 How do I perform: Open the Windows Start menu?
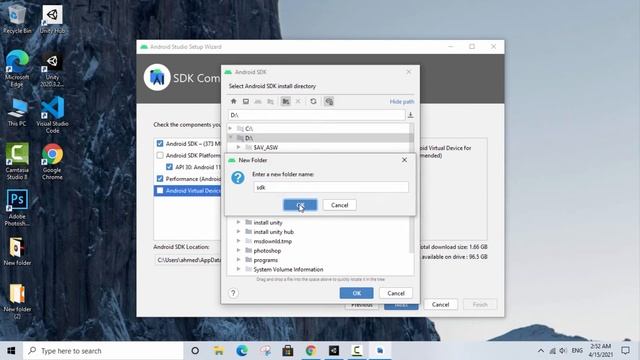(11, 351)
